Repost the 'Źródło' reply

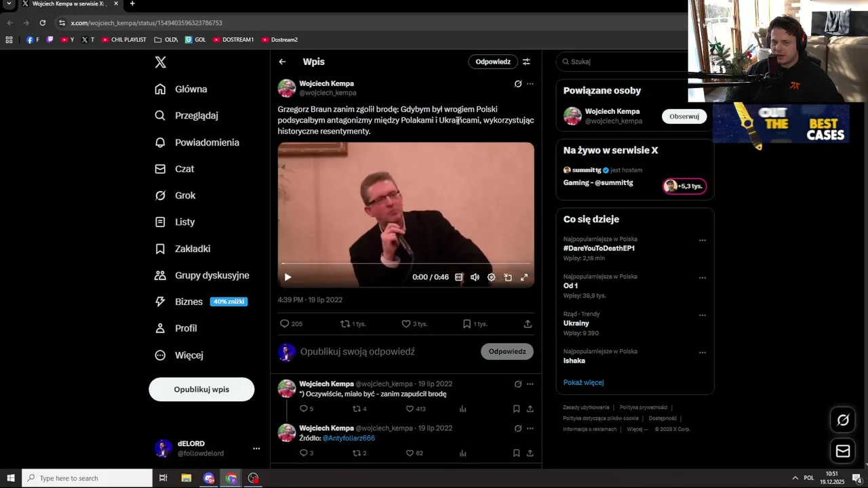359,453
